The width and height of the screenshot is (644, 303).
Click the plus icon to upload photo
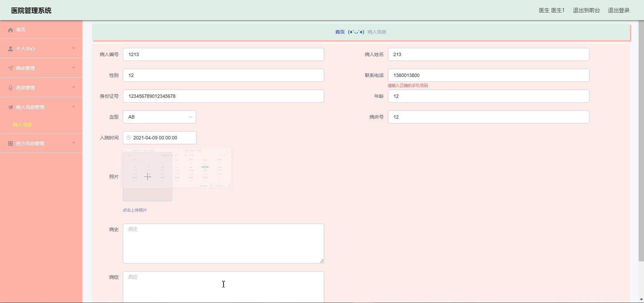click(x=148, y=177)
